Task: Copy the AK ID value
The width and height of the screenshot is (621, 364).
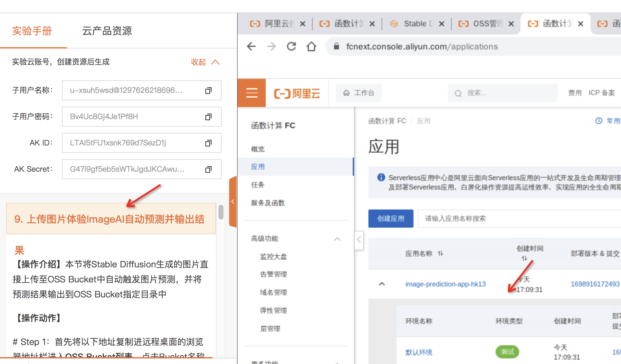Action: click(208, 143)
